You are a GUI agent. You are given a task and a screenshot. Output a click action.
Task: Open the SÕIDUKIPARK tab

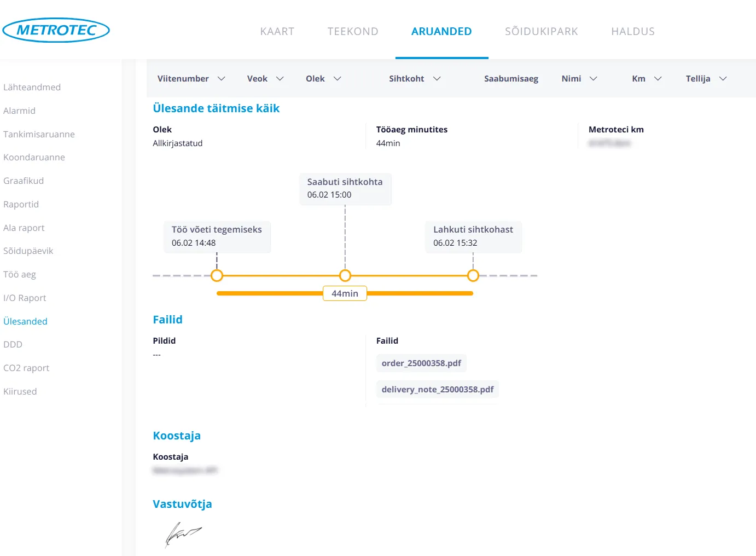click(541, 31)
